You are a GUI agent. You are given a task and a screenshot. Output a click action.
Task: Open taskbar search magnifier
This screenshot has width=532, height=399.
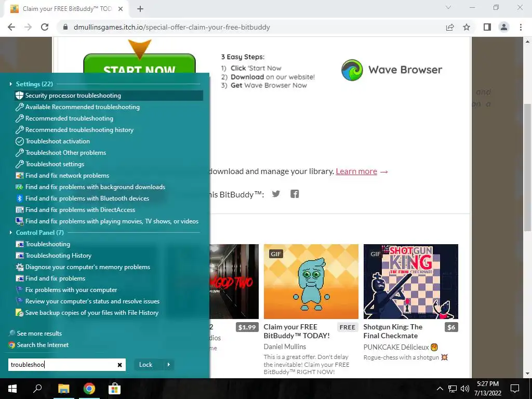click(37, 389)
